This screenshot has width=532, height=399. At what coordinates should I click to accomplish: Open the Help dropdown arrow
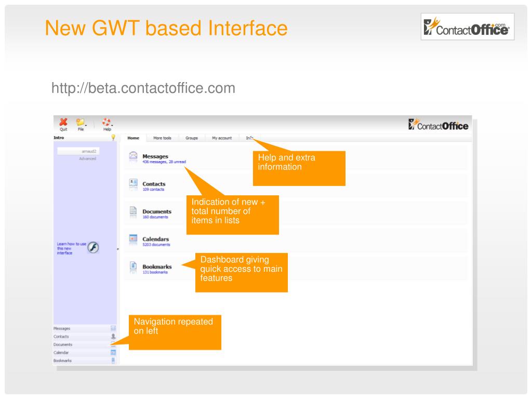pos(112,125)
